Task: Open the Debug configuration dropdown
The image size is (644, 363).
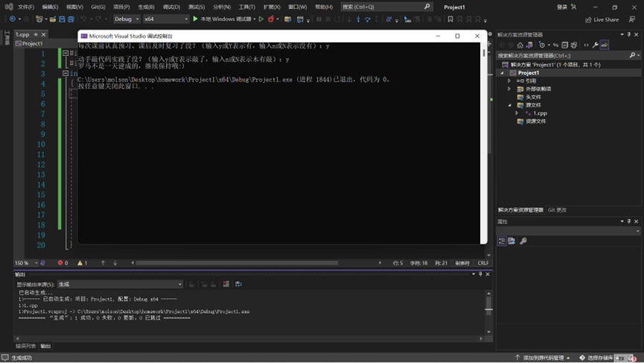Action: pyautogui.click(x=127, y=19)
